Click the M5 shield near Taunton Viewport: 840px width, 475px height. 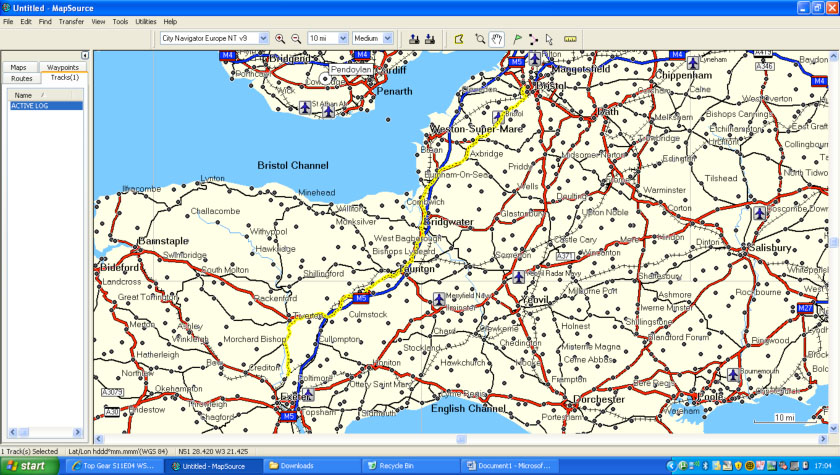pyautogui.click(x=361, y=298)
